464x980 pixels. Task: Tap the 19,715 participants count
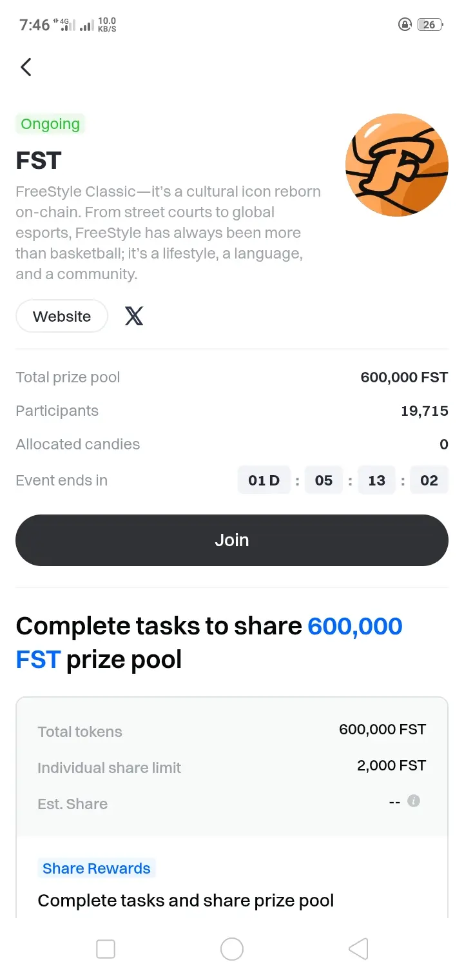425,411
